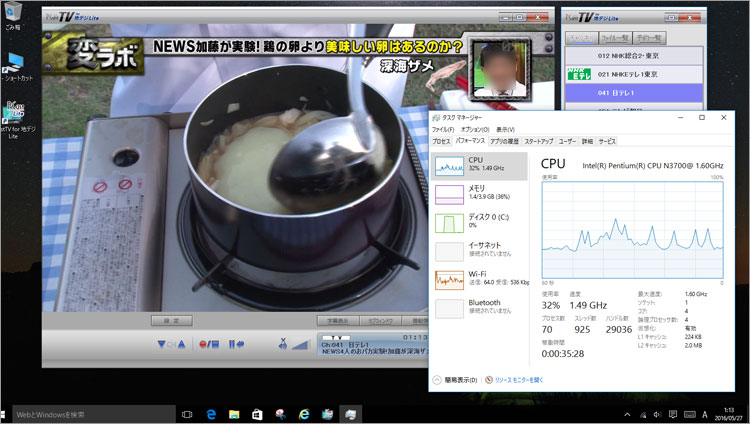Launch Internet Explorer from taskbar
This screenshot has width=750, height=424.
click(x=304, y=414)
